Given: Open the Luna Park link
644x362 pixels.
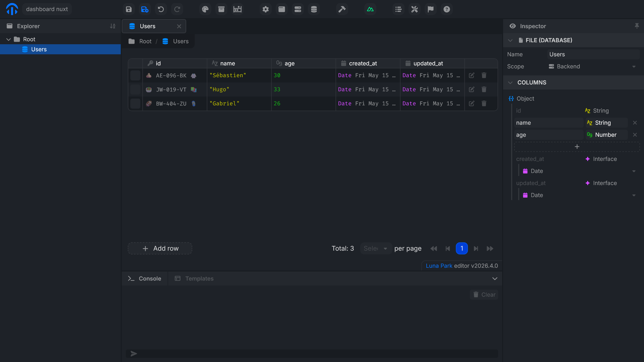Looking at the screenshot, I should click(x=439, y=266).
